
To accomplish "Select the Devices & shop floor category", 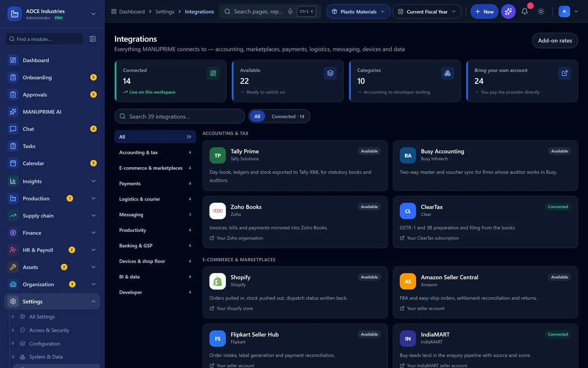I will pyautogui.click(x=155, y=261).
